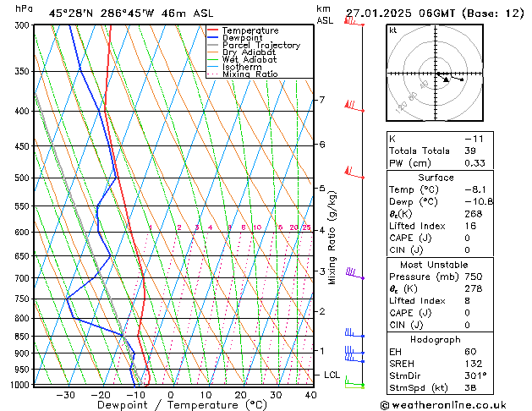The image size is (532, 411).
Task: Click the Totals Totals value 39
Action: click(470, 151)
